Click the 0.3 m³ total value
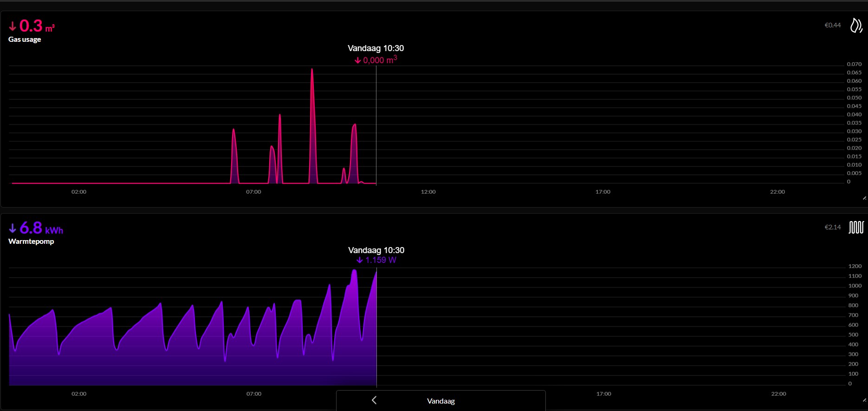This screenshot has height=411, width=868. tap(37, 26)
